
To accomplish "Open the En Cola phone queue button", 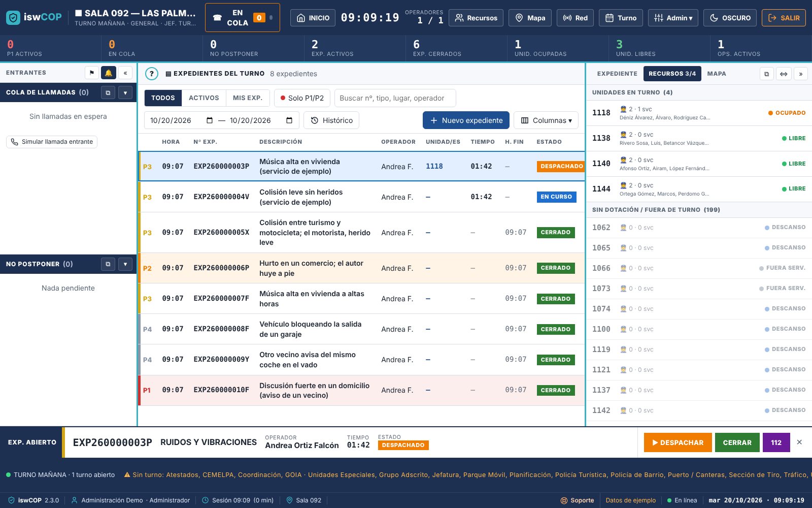I will [x=243, y=18].
